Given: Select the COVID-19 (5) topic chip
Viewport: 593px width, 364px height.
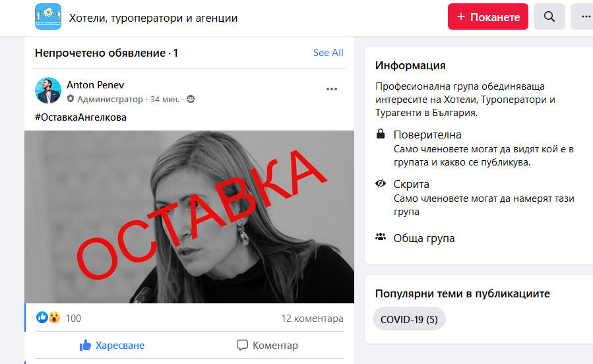Looking at the screenshot, I should click(x=409, y=319).
